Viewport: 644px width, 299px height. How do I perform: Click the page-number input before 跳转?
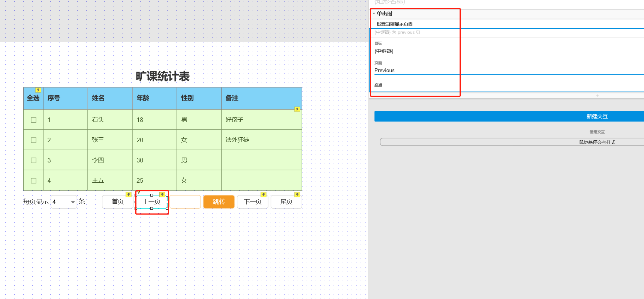(x=185, y=202)
